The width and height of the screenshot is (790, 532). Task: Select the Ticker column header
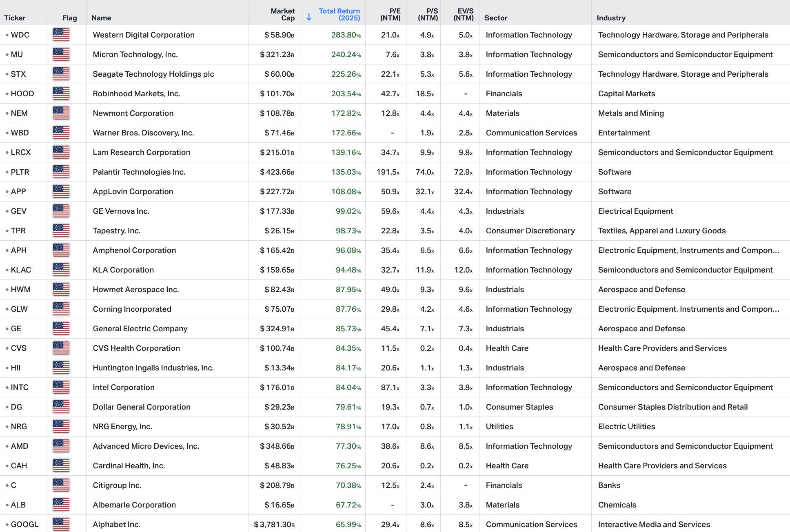pyautogui.click(x=15, y=18)
